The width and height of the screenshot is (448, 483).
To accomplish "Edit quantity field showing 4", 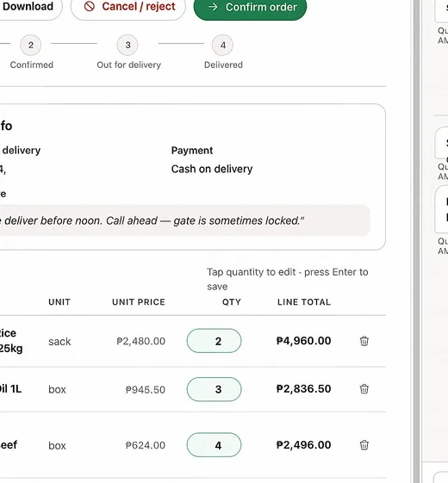I will point(214,445).
